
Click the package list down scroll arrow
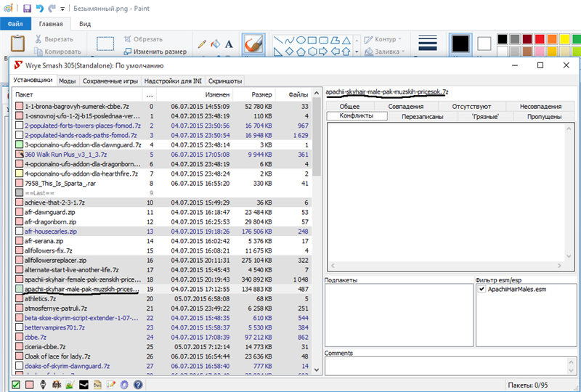coord(317,369)
